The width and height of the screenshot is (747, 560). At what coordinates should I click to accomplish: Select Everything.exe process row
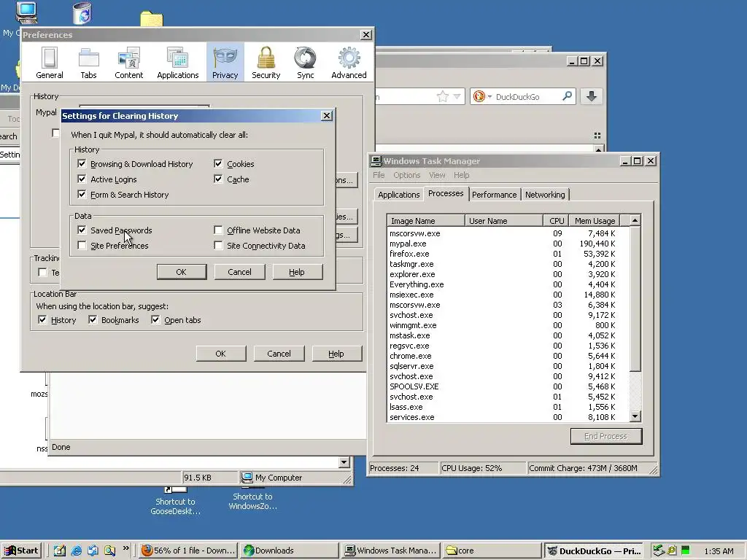click(x=508, y=284)
